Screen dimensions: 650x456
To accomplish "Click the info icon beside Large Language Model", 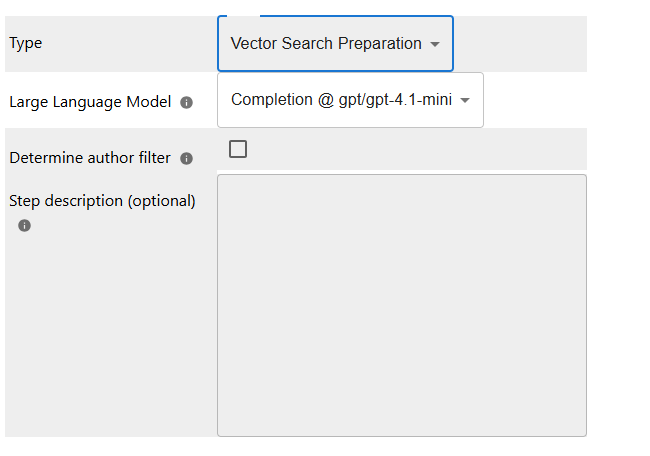I will 186,102.
